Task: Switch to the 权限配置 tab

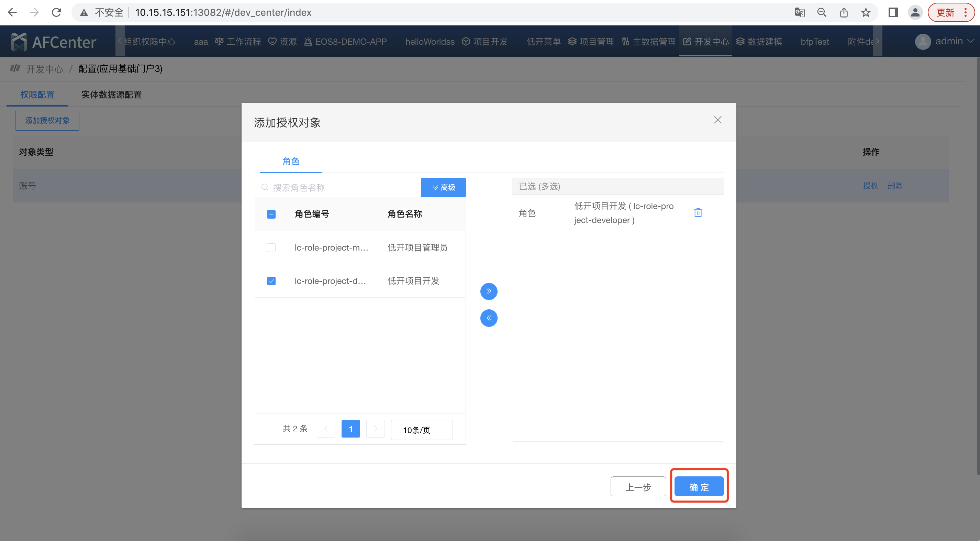Action: point(37,95)
